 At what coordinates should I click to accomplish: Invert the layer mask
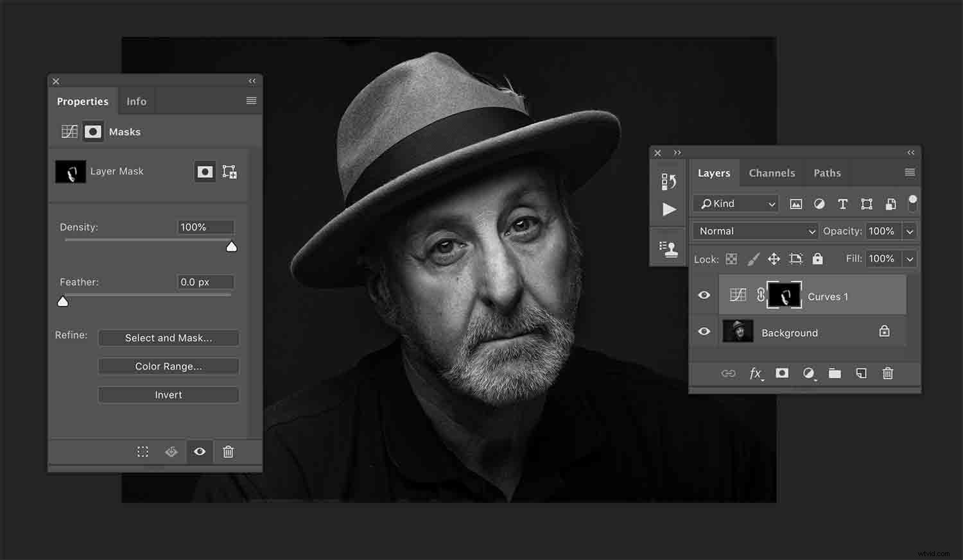(x=168, y=395)
